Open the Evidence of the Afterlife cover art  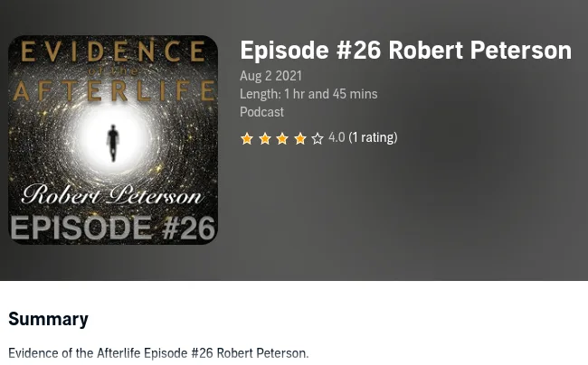(x=113, y=140)
